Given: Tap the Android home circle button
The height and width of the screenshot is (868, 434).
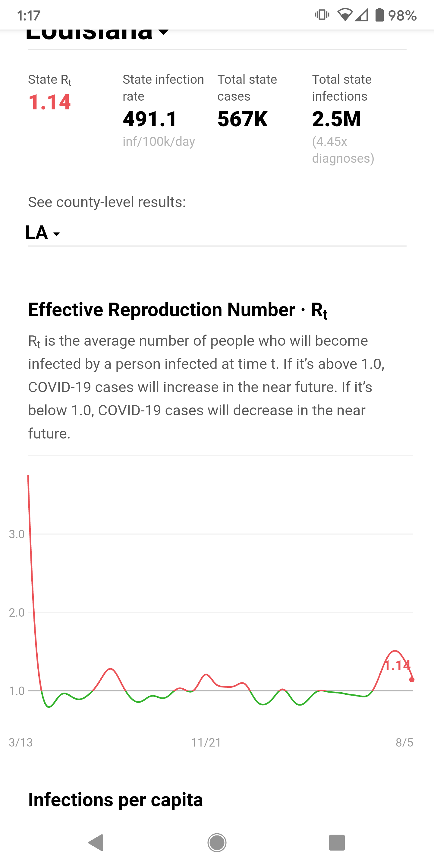Looking at the screenshot, I should tap(217, 842).
